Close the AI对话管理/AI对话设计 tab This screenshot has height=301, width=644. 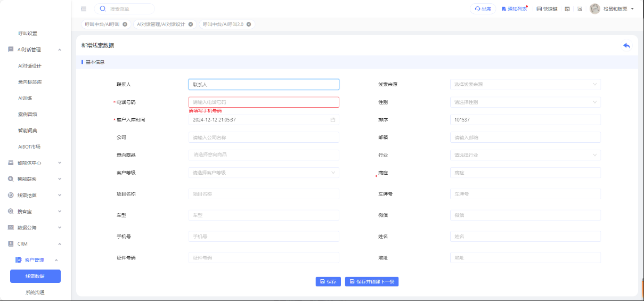click(191, 25)
